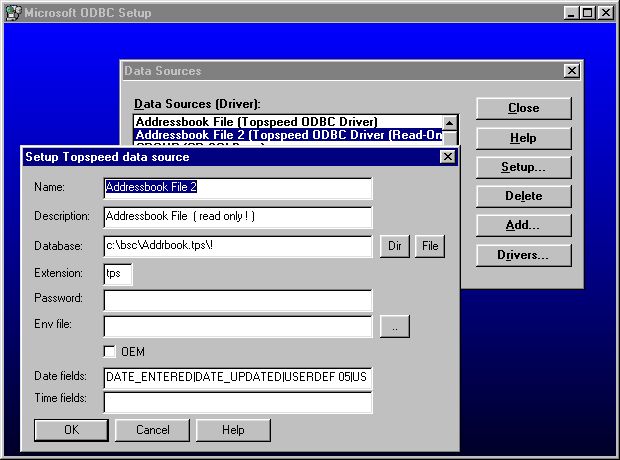The width and height of the screenshot is (620, 460).
Task: Cancel the Topspeed data source setup
Action: click(153, 430)
